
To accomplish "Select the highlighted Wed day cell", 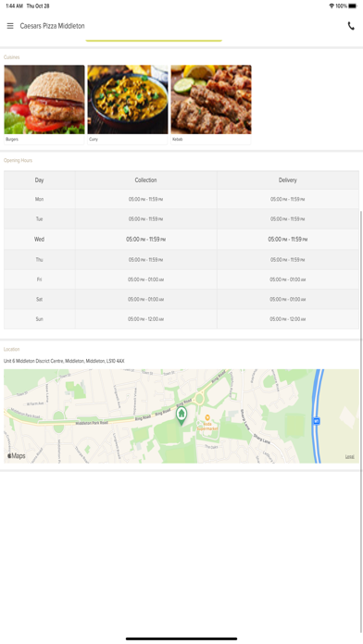I will [40, 239].
